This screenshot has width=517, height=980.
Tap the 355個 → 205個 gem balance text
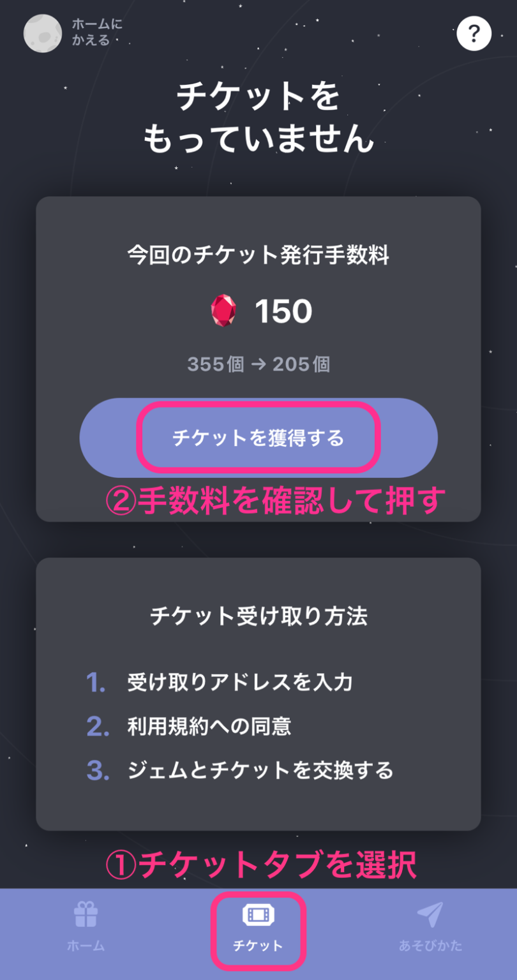258,364
